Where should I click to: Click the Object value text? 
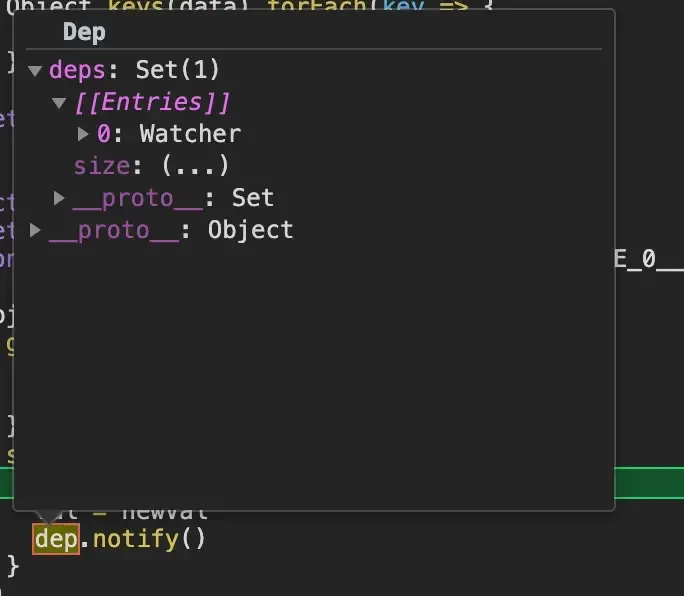(x=250, y=230)
